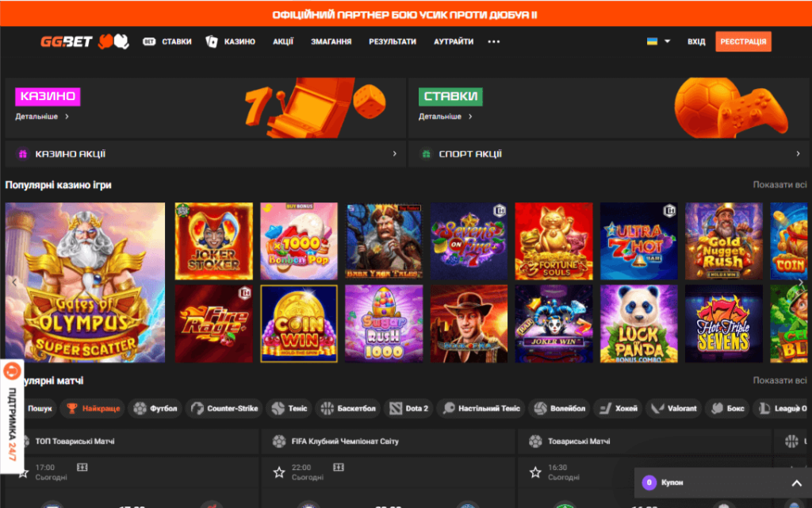Click the Купон counter badge
812x508 pixels.
point(649,483)
